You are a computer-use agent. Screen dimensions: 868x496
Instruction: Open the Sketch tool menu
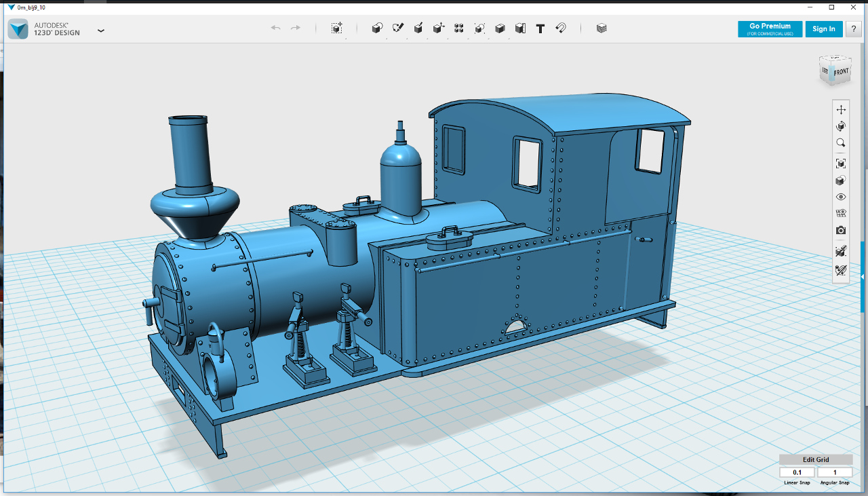pos(398,28)
